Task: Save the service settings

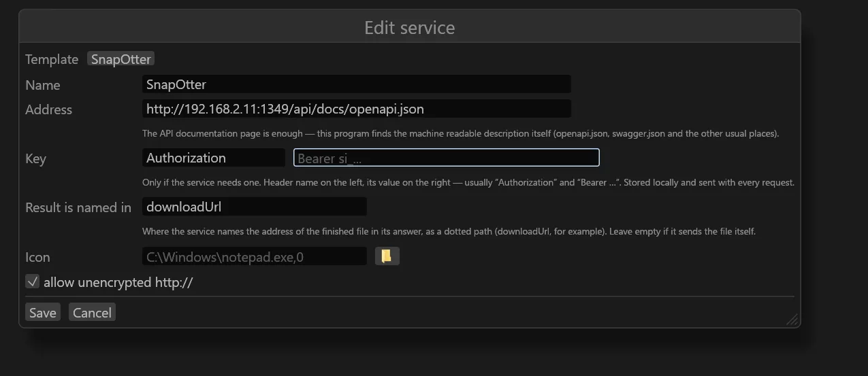Action: click(x=42, y=312)
